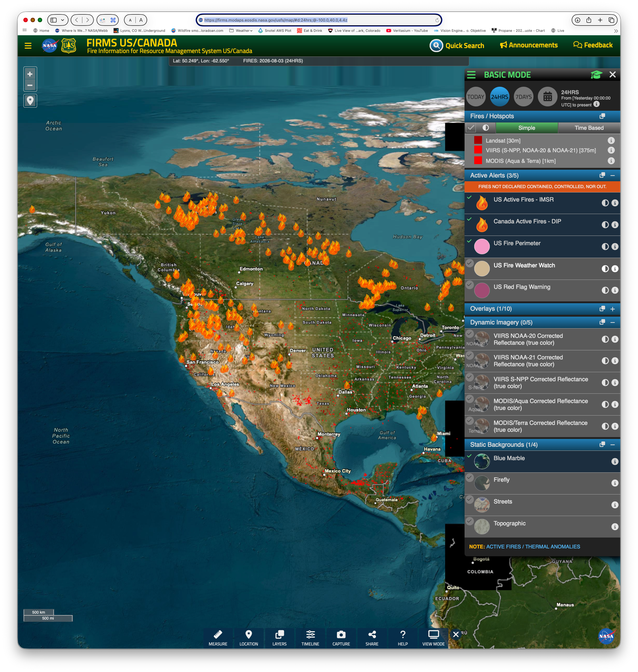Show more bookmarks with overflow chevron
The height and width of the screenshot is (672, 638).
click(x=616, y=31)
